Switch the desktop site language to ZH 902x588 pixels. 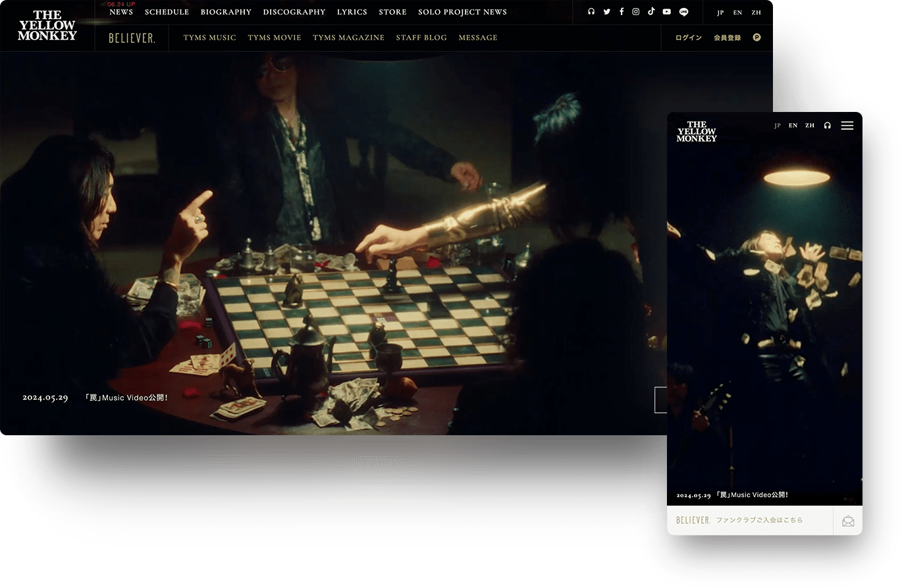click(x=756, y=13)
